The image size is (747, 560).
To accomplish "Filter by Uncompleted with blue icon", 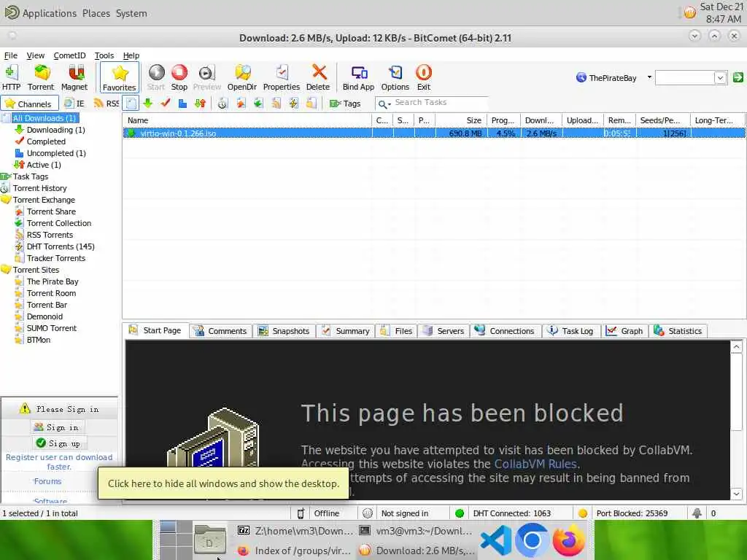I will pos(182,104).
